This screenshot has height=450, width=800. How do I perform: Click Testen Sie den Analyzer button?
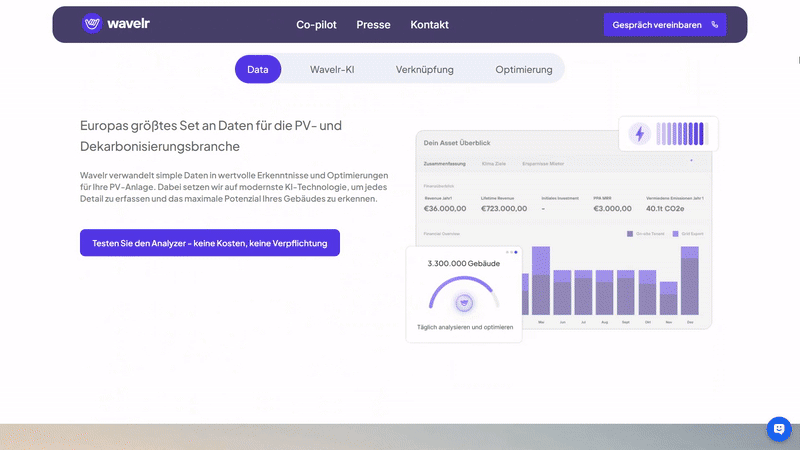tap(210, 243)
